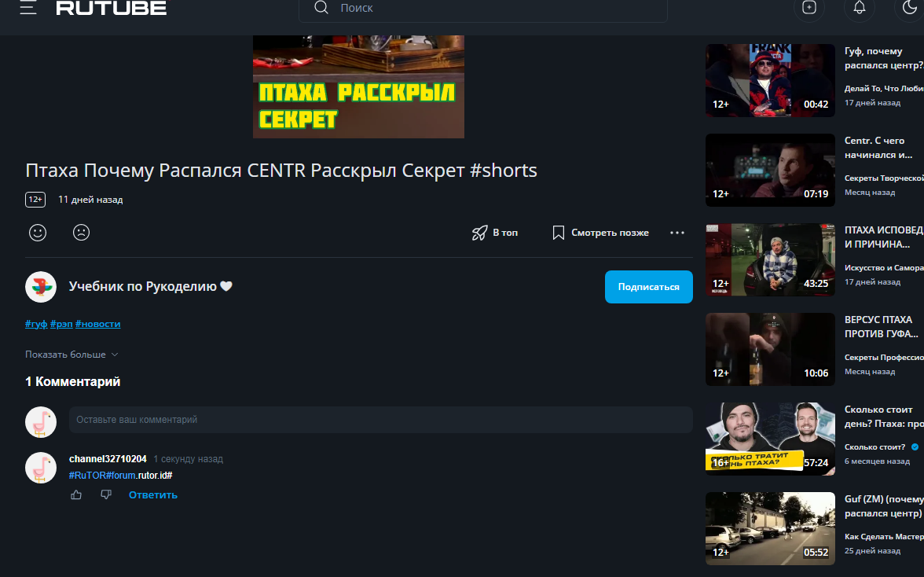Click the 1 Комментарий heading
The height and width of the screenshot is (577, 924).
click(x=72, y=382)
